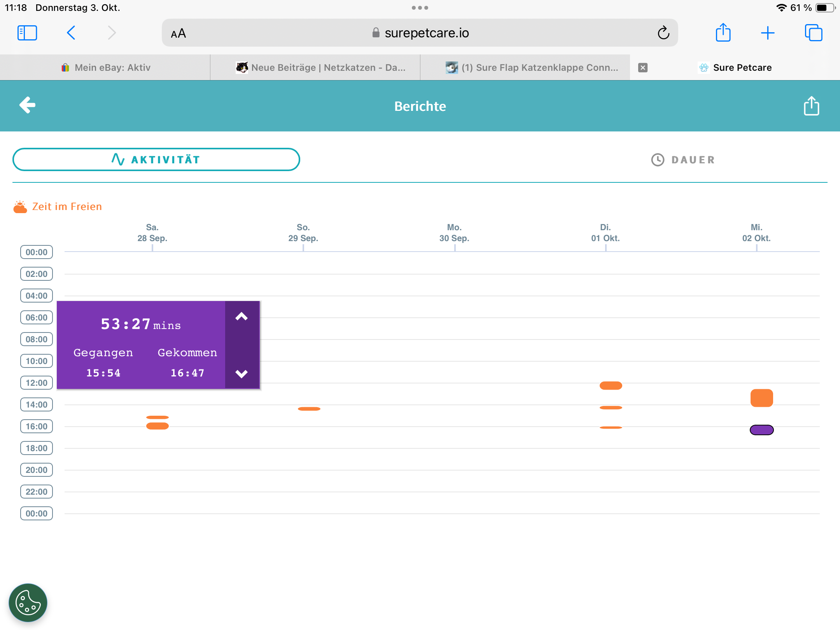Tap the battery status indicator
The height and width of the screenshot is (630, 840).
825,8
